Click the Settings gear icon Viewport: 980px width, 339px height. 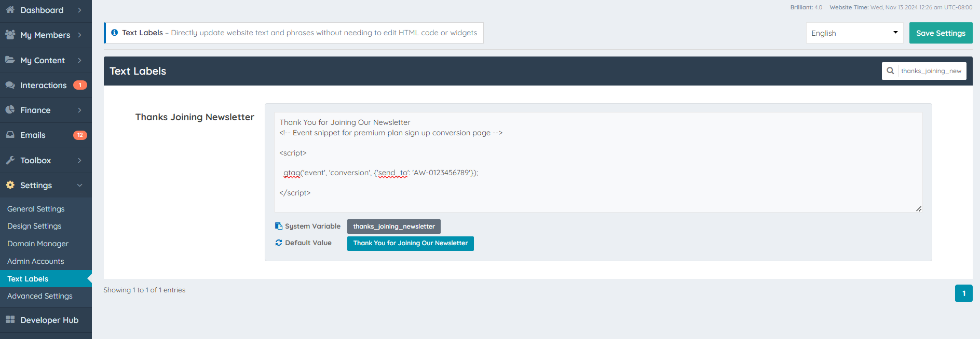pos(10,185)
